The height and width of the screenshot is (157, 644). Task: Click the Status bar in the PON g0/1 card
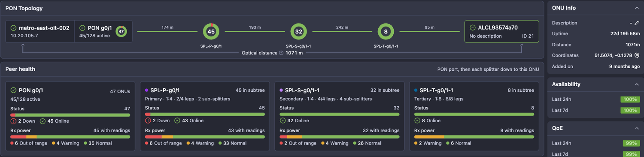(70, 115)
